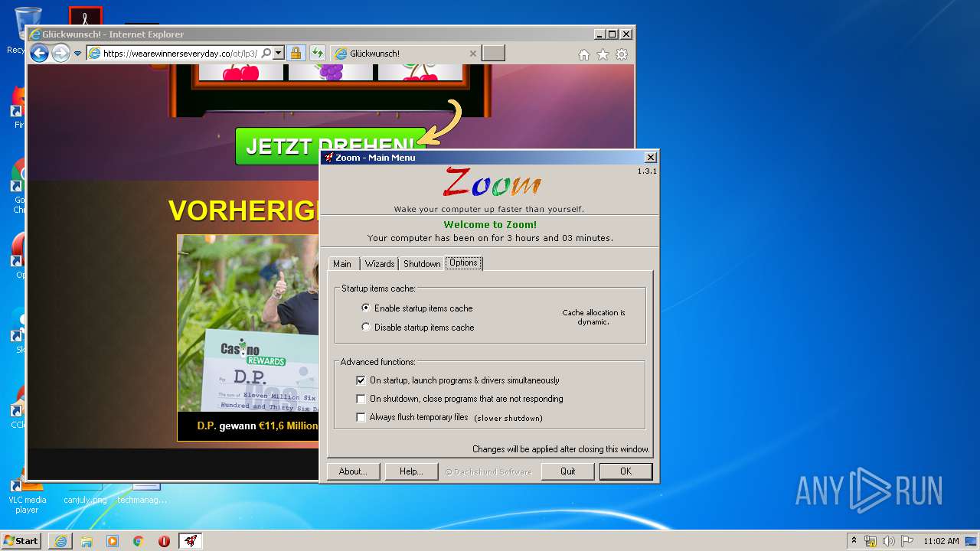
Task: Click the Zoom rocket taskbar button
Action: (x=191, y=541)
